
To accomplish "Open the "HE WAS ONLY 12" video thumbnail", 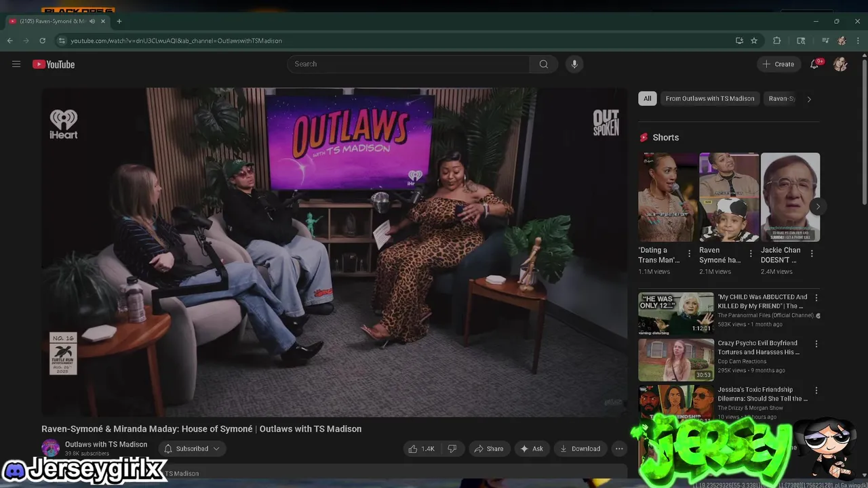I will coord(676,314).
